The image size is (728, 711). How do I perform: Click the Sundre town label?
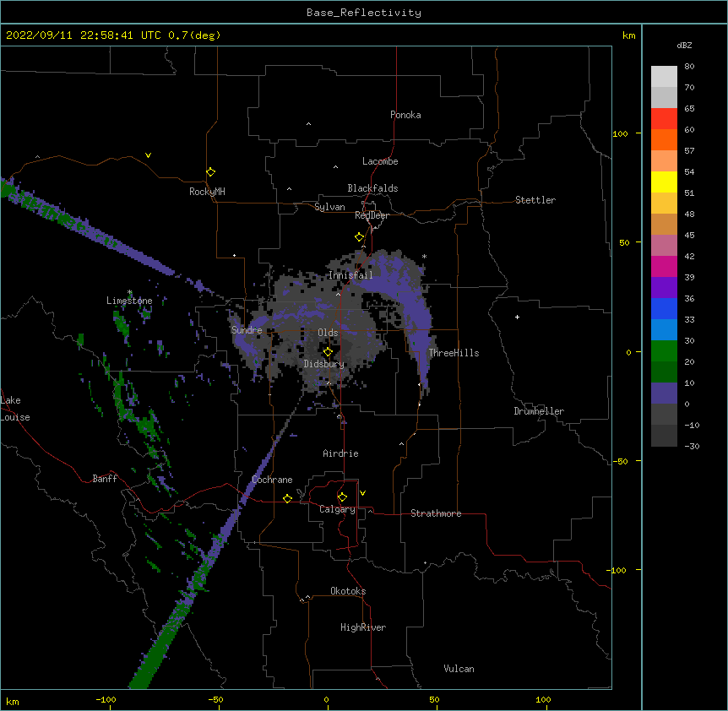pos(247,330)
